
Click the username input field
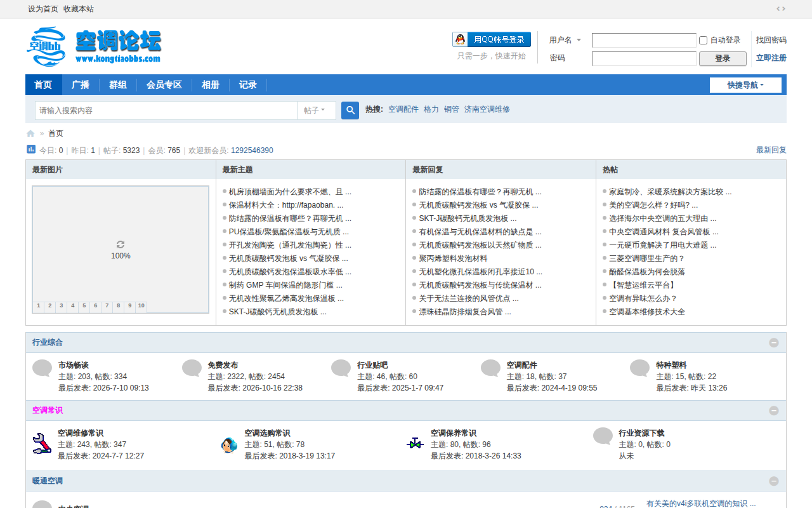[x=644, y=41]
